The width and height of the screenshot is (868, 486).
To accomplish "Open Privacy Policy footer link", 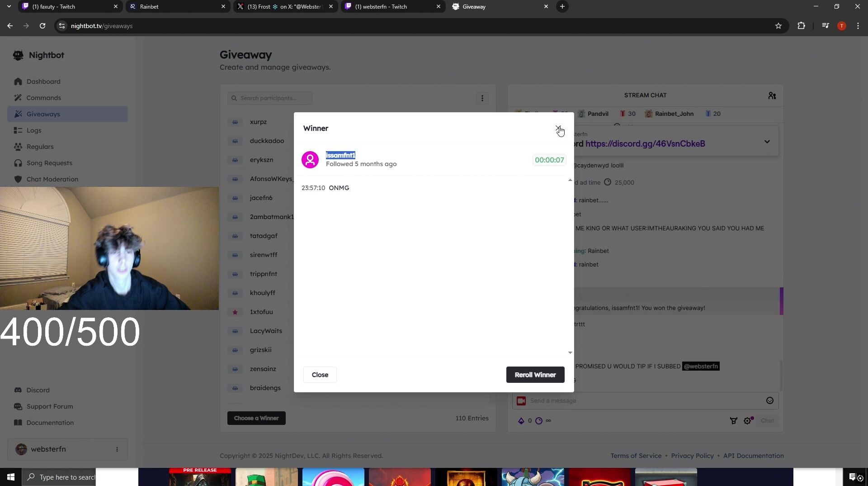I will (x=692, y=456).
